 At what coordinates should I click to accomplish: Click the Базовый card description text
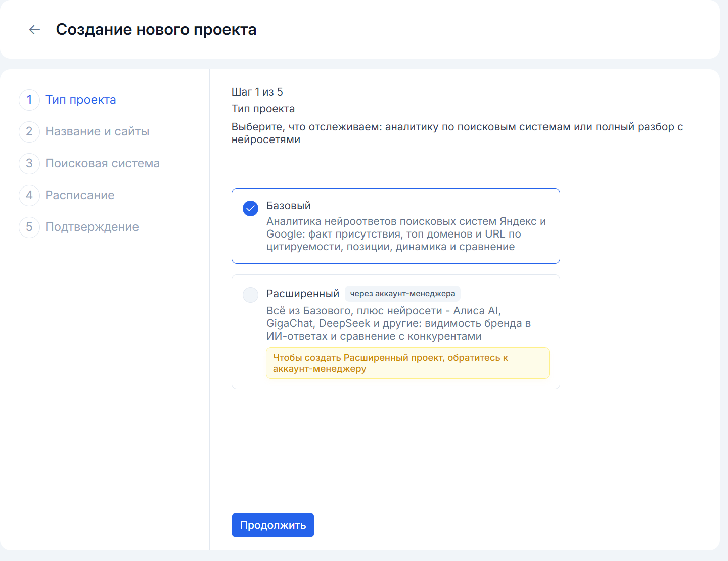(x=406, y=234)
